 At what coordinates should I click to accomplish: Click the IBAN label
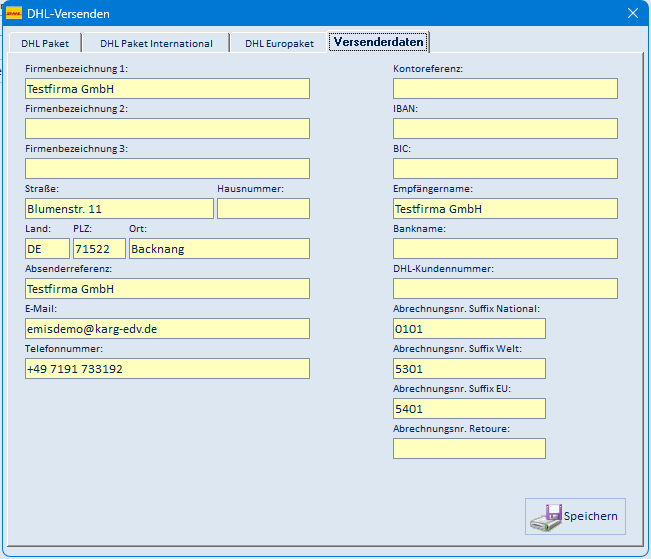[405, 108]
